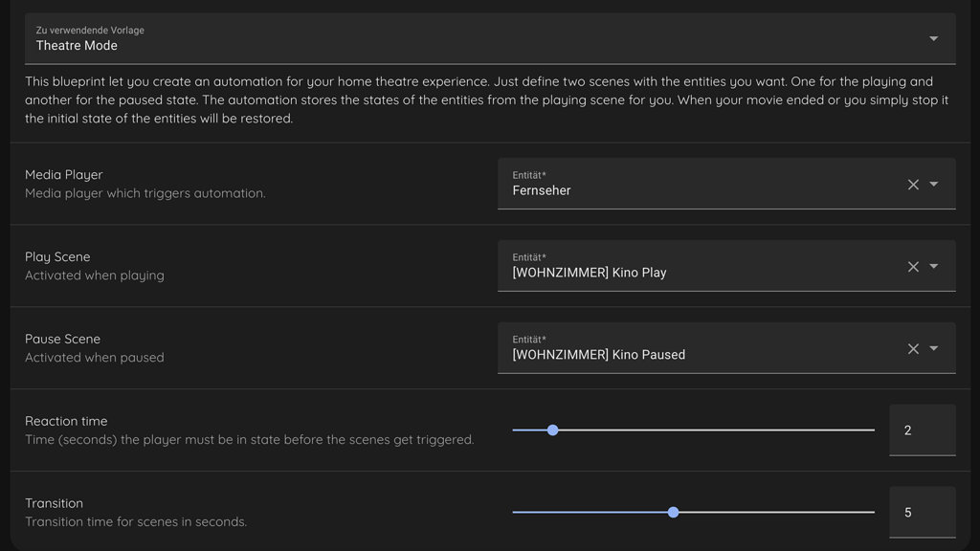The width and height of the screenshot is (980, 551).
Task: Expand the Pause Scene entity dropdown
Action: click(933, 348)
